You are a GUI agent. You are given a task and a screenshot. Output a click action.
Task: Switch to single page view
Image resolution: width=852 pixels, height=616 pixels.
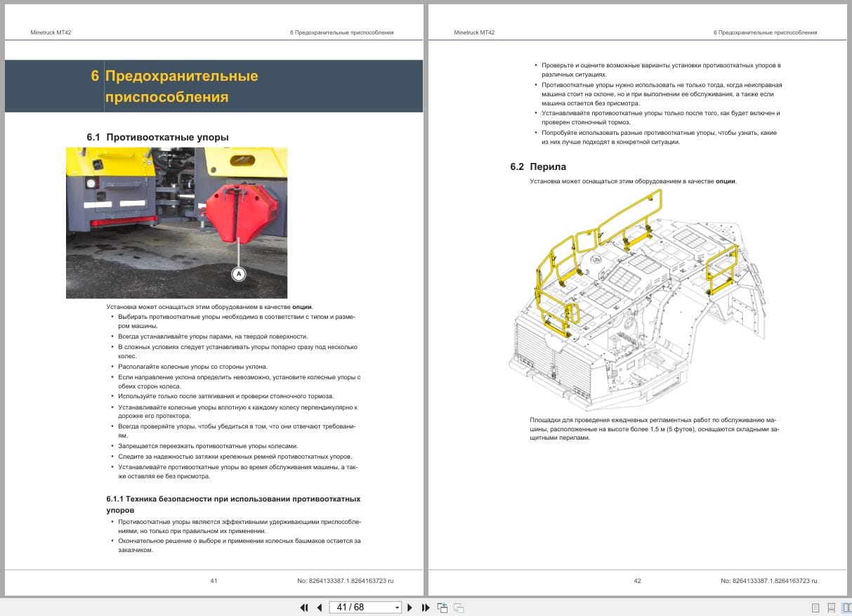[815, 608]
